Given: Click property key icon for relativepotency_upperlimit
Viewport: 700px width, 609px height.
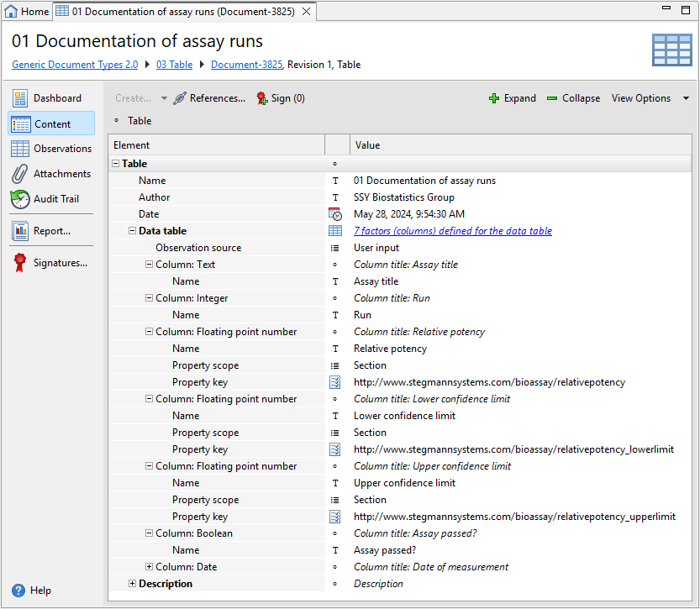Looking at the screenshot, I should coord(334,517).
